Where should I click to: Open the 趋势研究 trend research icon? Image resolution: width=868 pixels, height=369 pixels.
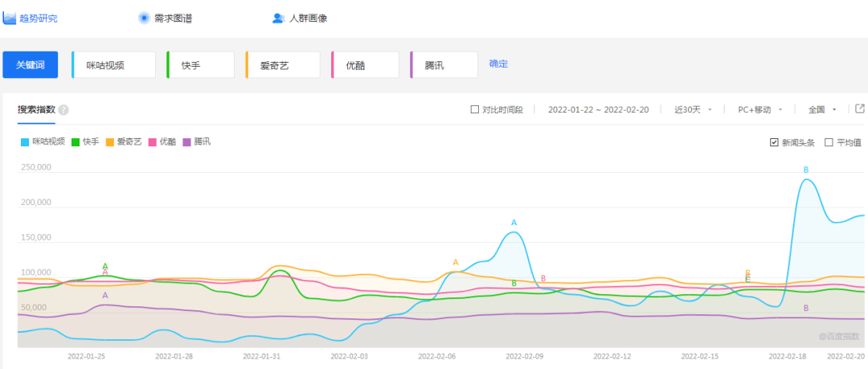(10, 18)
